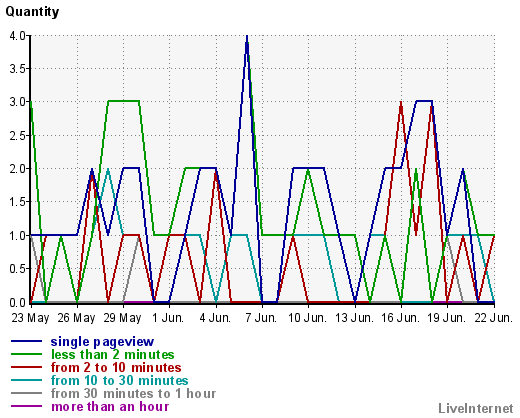This screenshot has height=418, width=520.
Task: Click the 'less than 2 minutes' legend label
Action: (x=112, y=355)
